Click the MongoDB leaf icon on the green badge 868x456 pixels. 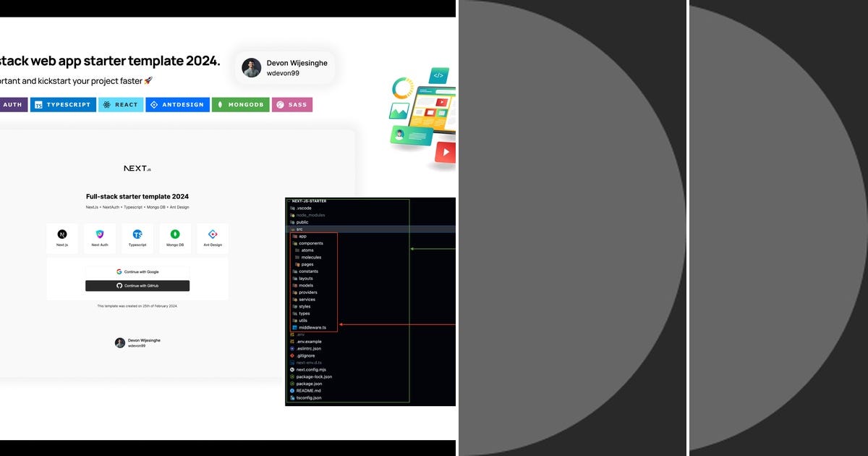click(220, 104)
